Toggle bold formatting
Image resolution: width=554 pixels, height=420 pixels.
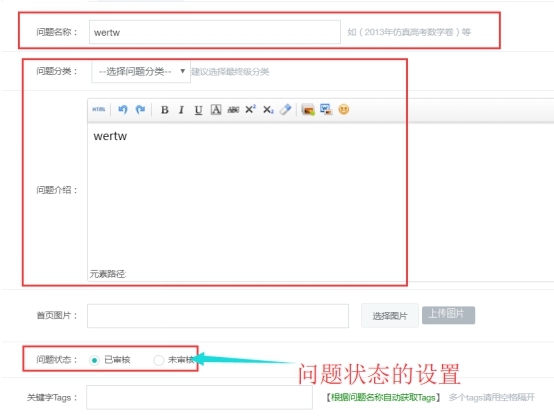[x=164, y=110]
